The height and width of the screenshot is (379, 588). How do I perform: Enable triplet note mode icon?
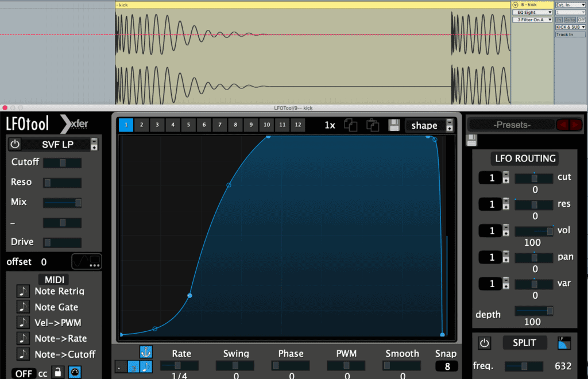(x=134, y=366)
